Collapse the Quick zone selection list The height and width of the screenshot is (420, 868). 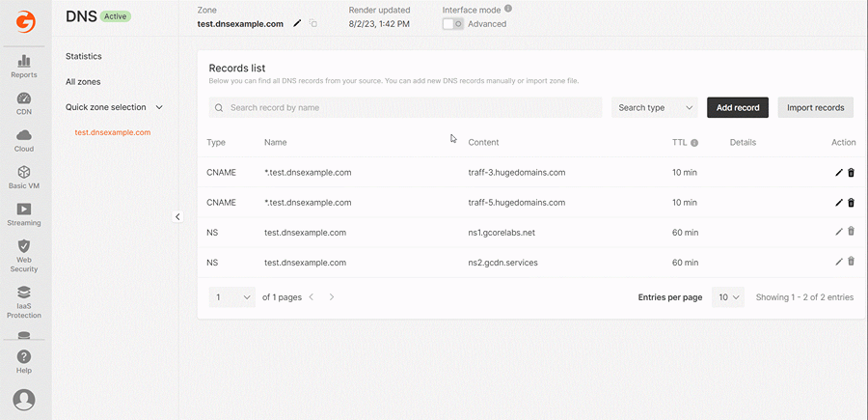click(x=159, y=107)
